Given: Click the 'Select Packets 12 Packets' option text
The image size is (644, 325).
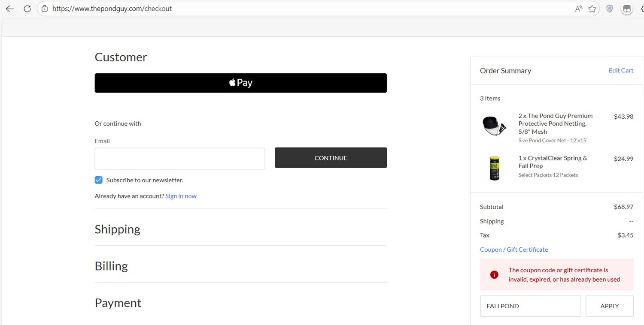Looking at the screenshot, I should tap(548, 175).
